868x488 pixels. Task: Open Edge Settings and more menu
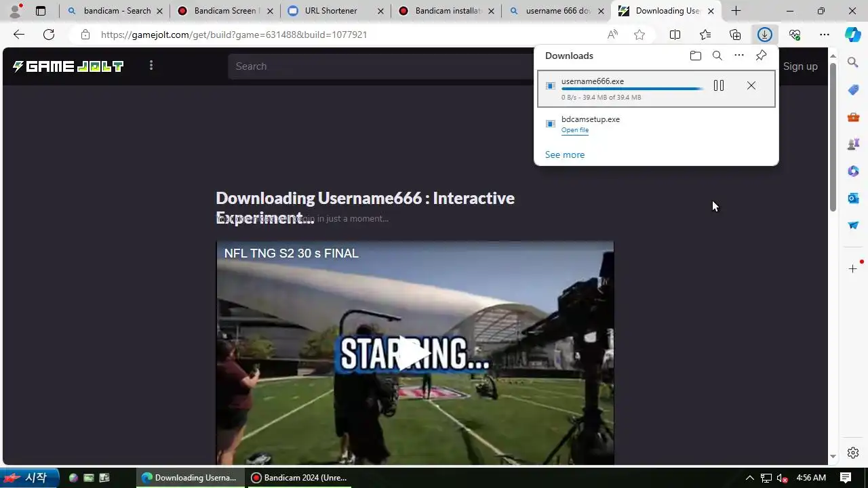tap(825, 35)
